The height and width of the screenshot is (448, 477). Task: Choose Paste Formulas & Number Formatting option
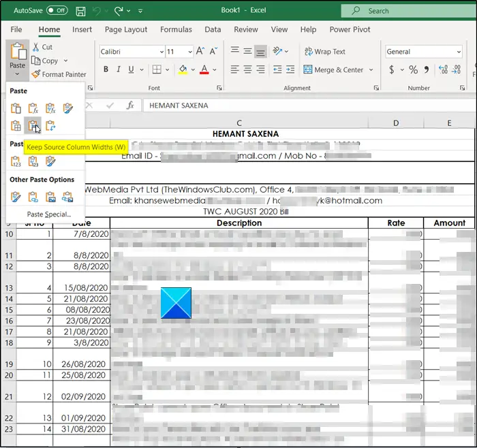click(x=50, y=108)
